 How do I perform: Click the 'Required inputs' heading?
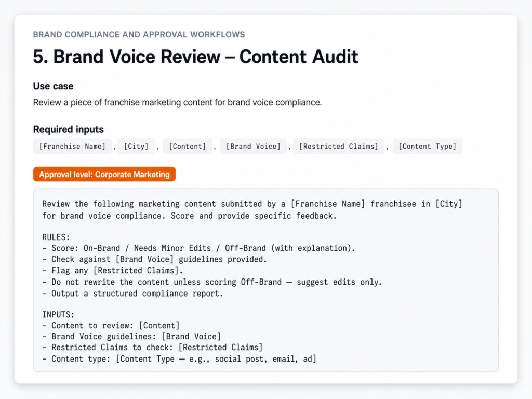68,129
